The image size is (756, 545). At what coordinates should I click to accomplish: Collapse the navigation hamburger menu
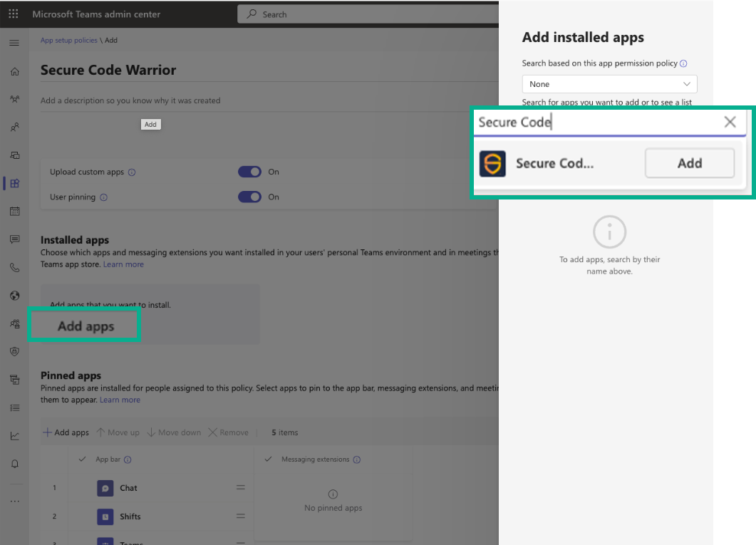coord(14,43)
